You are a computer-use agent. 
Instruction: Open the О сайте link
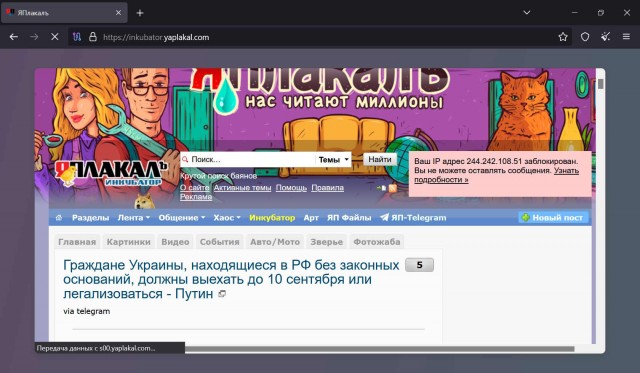(195, 188)
